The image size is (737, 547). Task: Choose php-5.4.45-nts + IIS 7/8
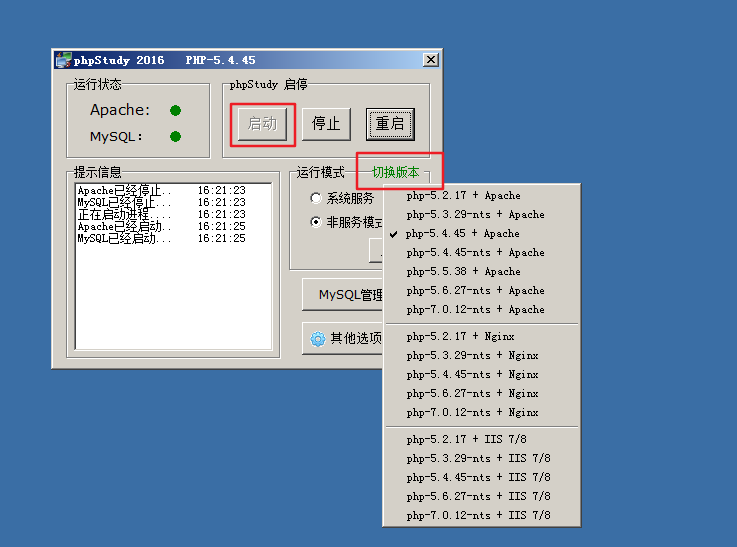(482, 477)
